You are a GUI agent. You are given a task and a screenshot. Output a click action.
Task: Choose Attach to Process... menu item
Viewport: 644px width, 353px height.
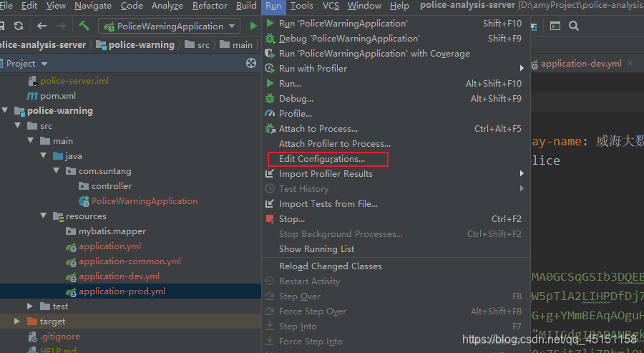396,129
